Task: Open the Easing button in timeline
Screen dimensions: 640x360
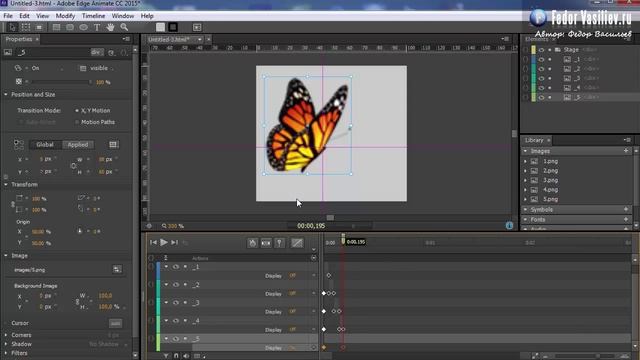Action: coord(297,243)
